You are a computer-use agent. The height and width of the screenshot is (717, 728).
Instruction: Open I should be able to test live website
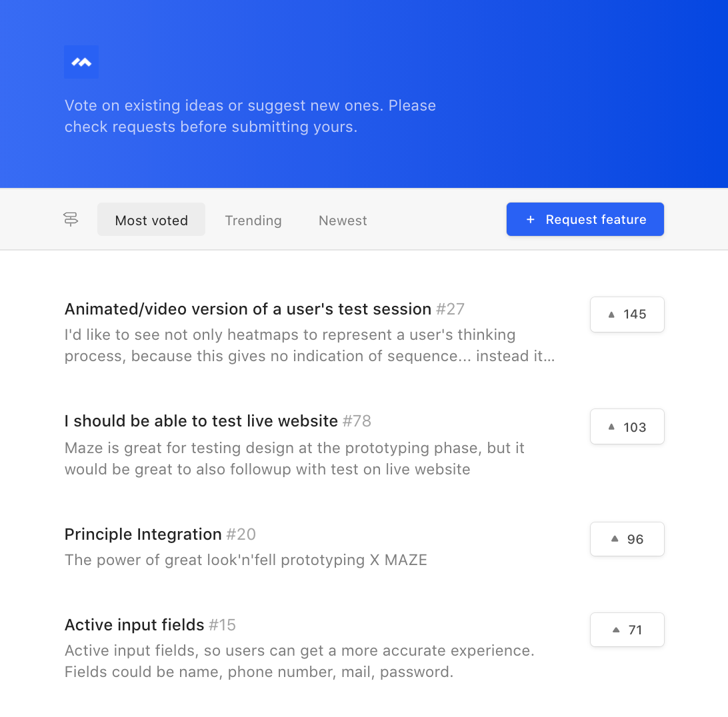(x=201, y=421)
